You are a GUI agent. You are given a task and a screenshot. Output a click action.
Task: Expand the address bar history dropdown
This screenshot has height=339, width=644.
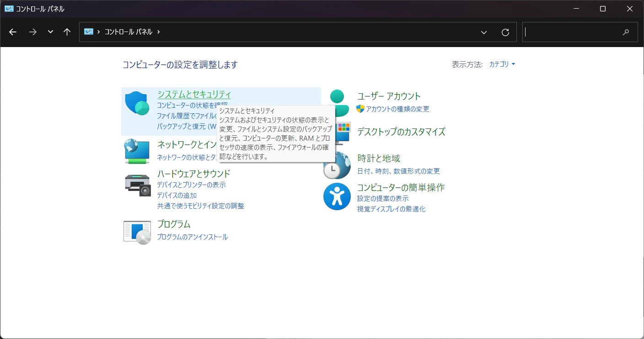484,32
